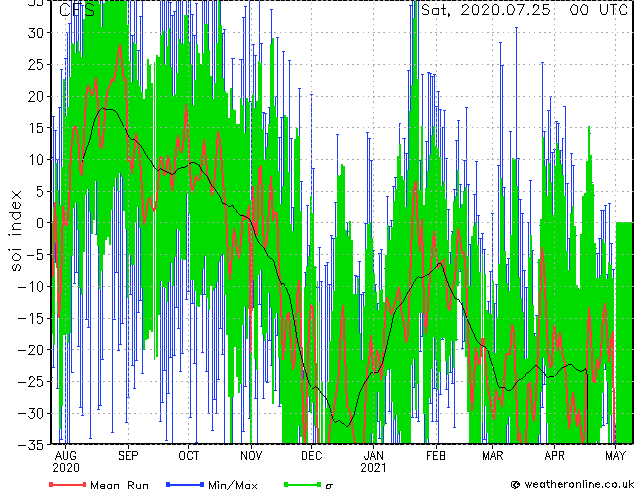Click the '15' y-axis value
This screenshot has height=490, width=634.
(36, 128)
